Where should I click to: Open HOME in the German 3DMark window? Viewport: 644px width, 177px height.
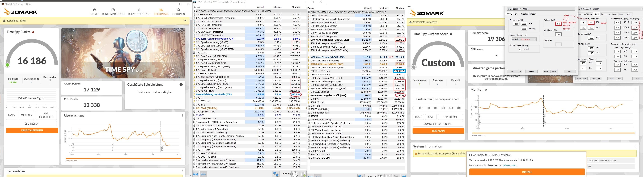tap(94, 12)
